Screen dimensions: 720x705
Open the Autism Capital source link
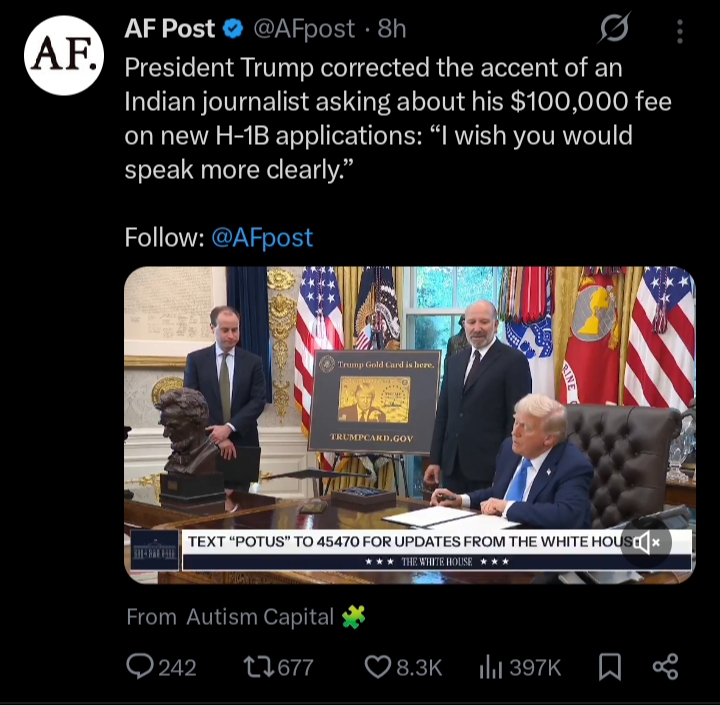(x=260, y=617)
